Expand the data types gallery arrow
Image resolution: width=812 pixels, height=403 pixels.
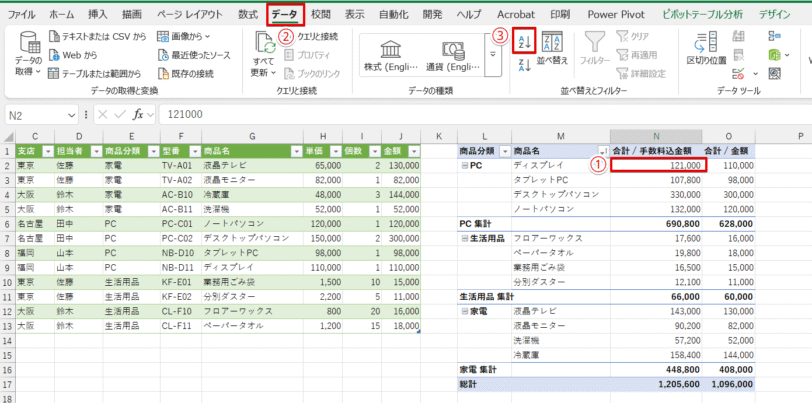coord(493,55)
